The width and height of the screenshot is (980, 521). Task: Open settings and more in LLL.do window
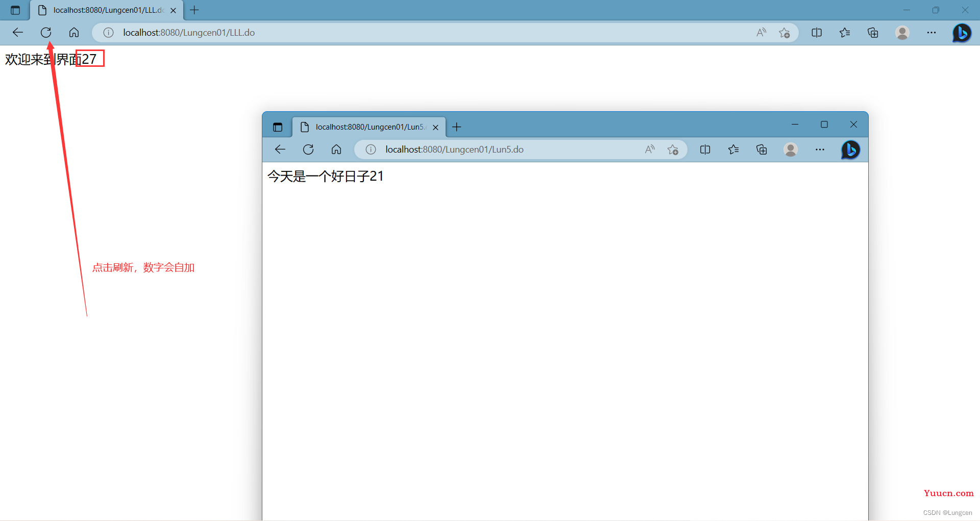click(932, 33)
